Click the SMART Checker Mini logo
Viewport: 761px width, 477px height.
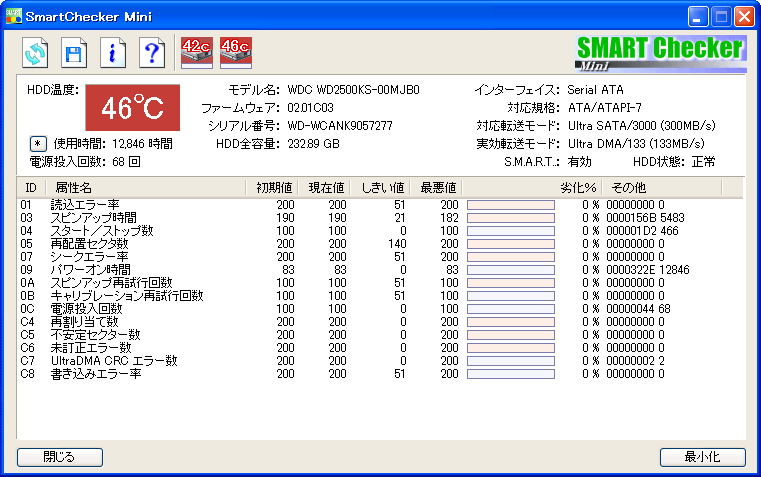pos(661,53)
